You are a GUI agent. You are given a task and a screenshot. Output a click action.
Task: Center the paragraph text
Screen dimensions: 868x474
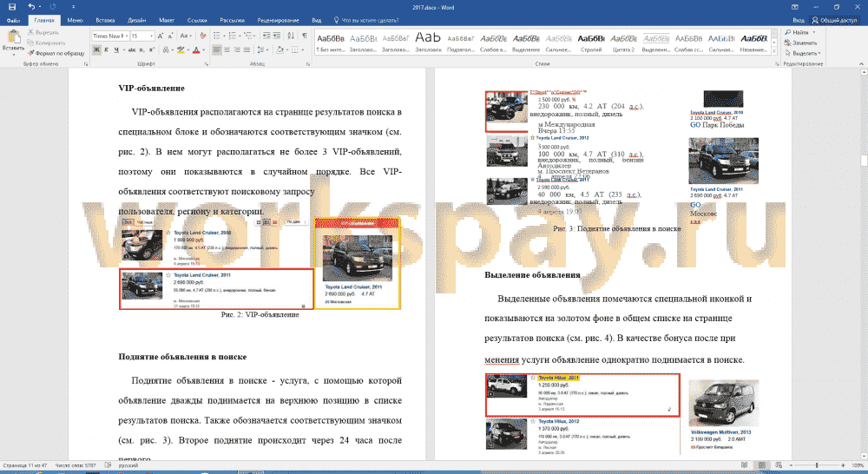[x=227, y=49]
